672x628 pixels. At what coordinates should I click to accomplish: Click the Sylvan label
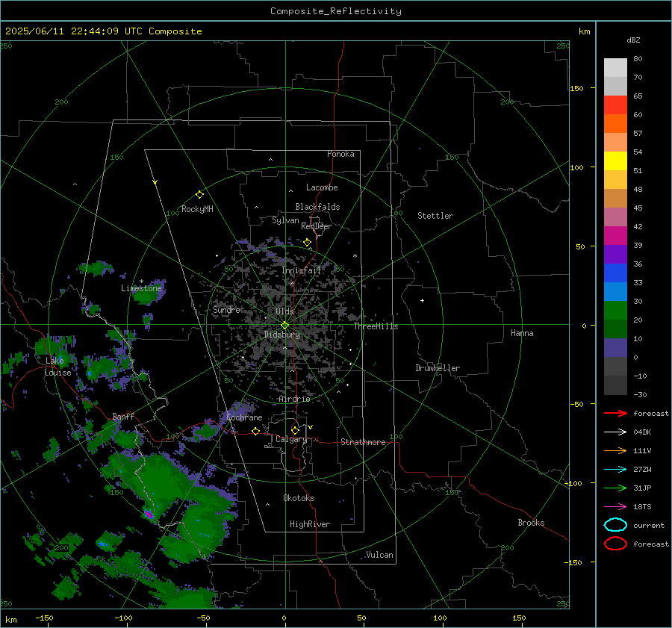coord(285,220)
